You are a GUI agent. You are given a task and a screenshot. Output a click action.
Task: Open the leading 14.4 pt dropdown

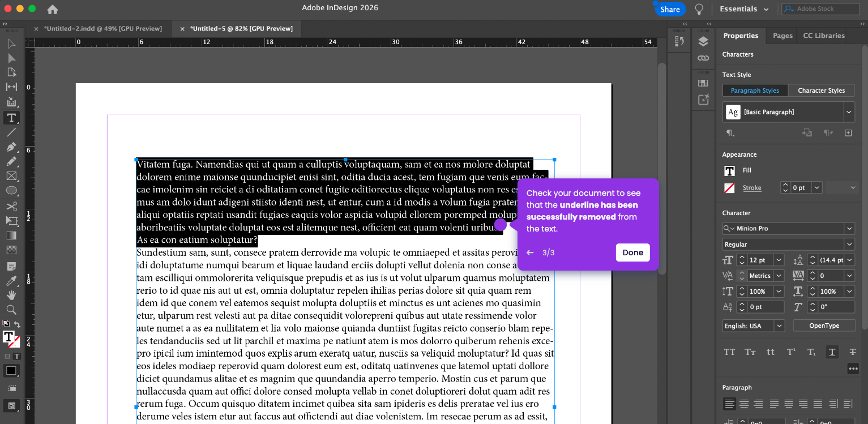pos(849,260)
